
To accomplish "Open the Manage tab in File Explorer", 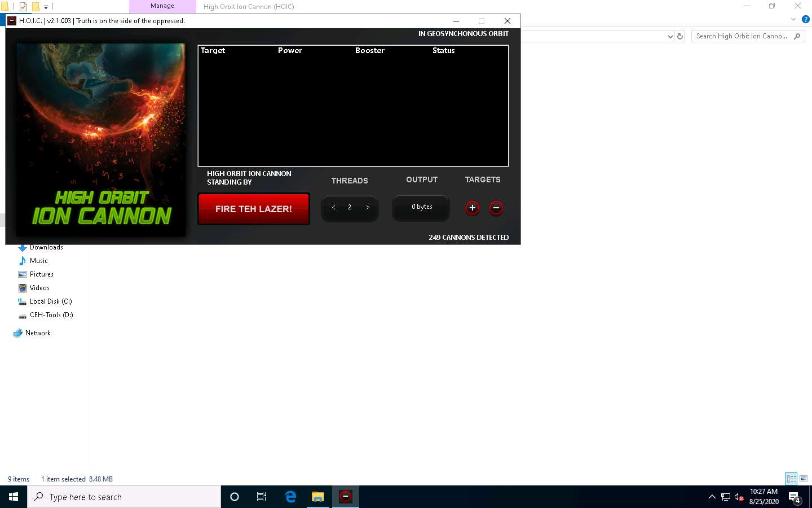I will click(x=162, y=6).
